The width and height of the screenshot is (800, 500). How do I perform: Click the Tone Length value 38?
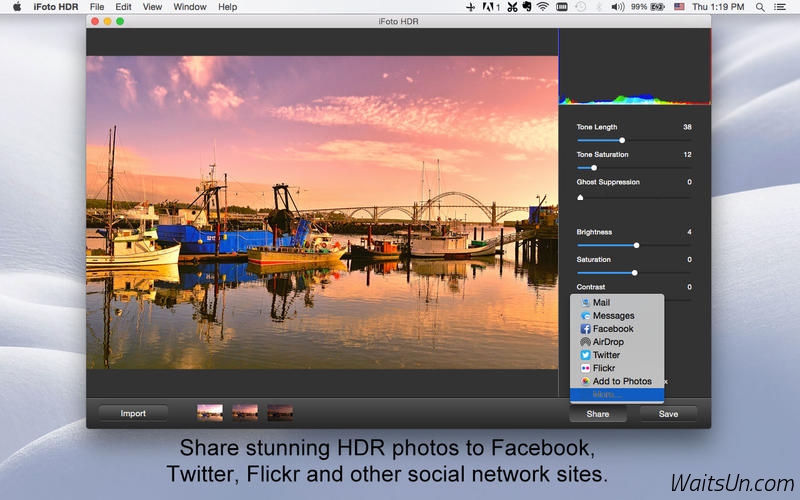687,127
